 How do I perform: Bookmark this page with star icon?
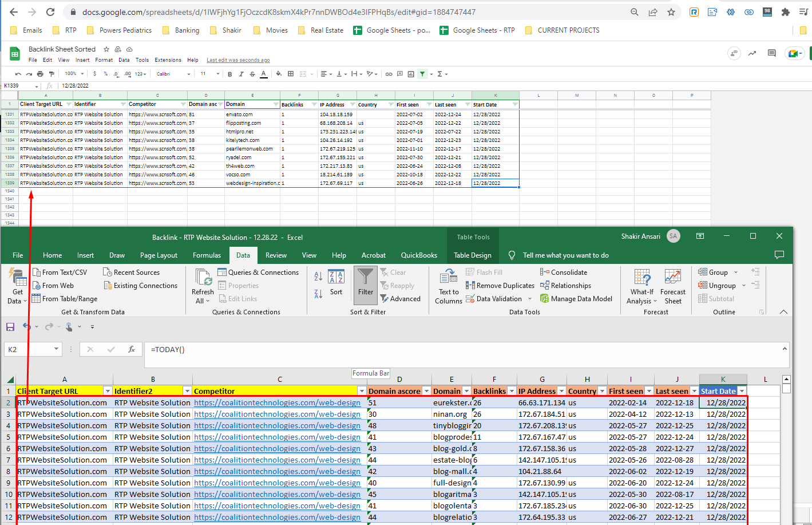[x=671, y=12]
